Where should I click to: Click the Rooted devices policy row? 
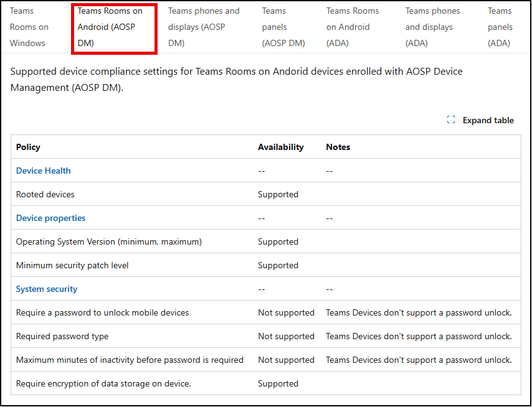45,194
